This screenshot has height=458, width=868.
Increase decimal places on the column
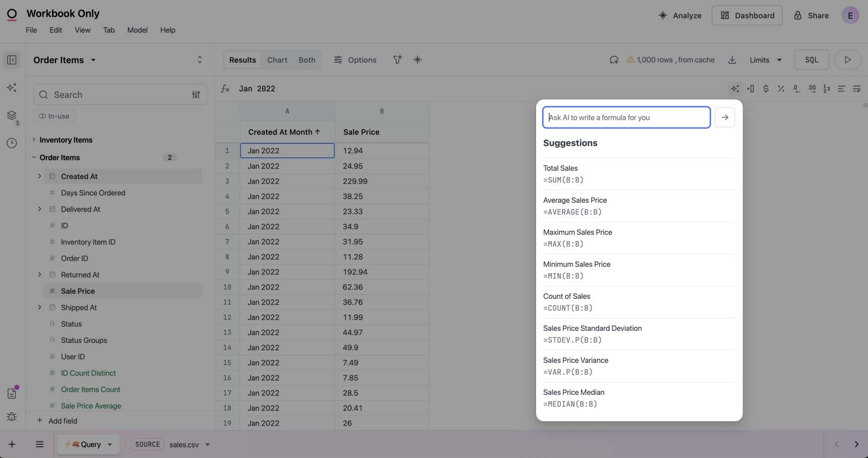coord(812,89)
